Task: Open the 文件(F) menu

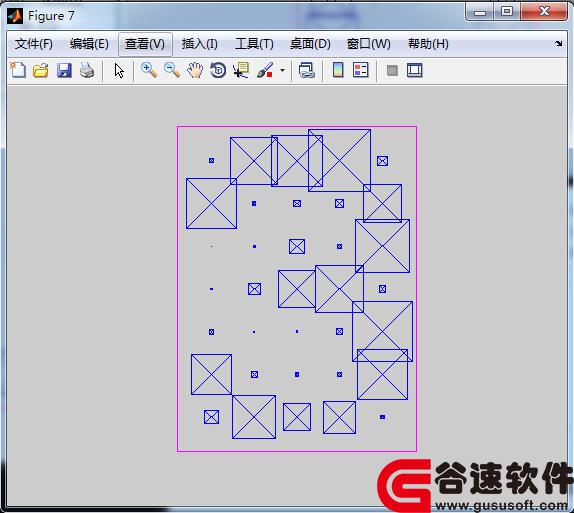Action: 34,44
